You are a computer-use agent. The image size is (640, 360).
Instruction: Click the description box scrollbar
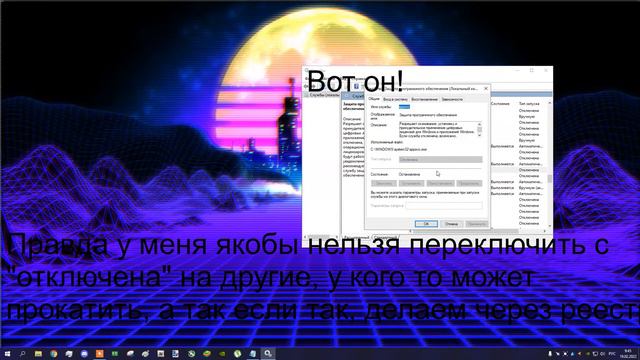click(480, 129)
